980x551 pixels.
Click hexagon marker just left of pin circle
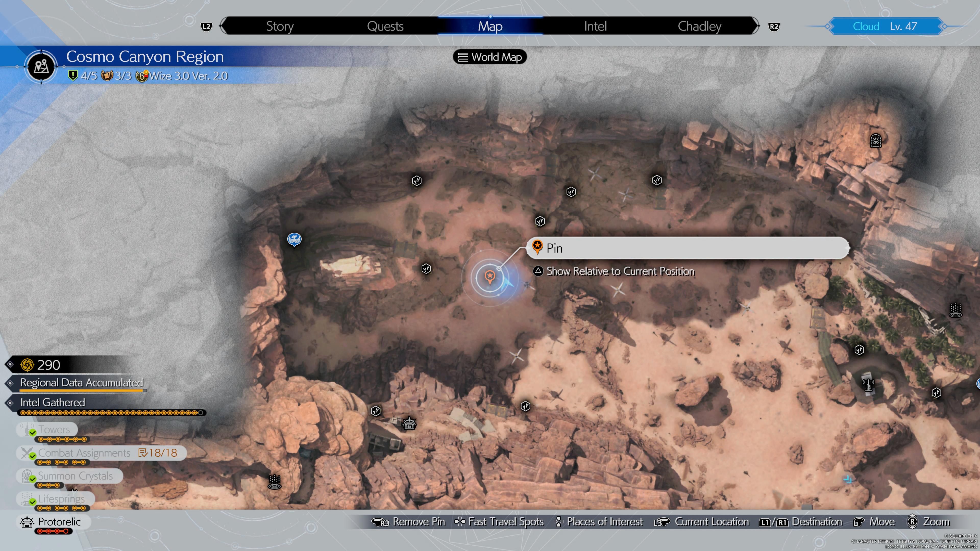pos(426,269)
